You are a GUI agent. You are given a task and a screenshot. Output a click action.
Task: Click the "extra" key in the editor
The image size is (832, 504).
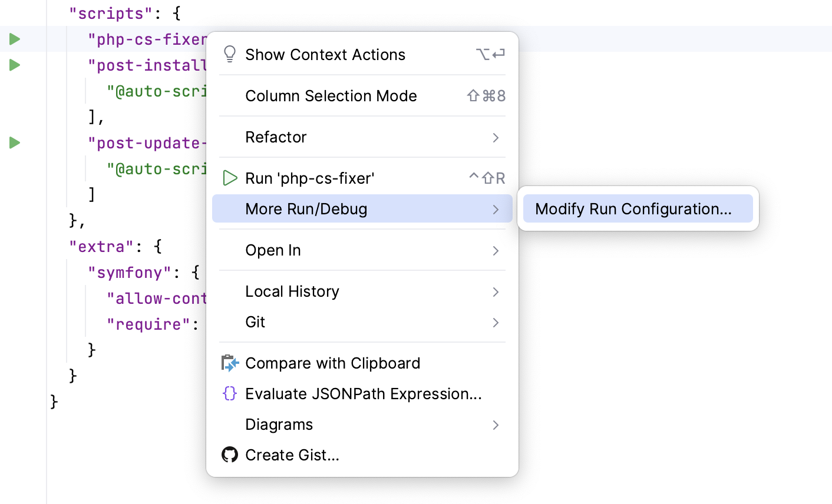102,246
